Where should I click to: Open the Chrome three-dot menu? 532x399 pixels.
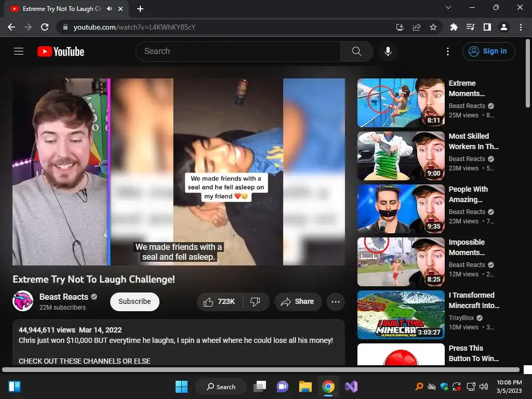coord(521,27)
